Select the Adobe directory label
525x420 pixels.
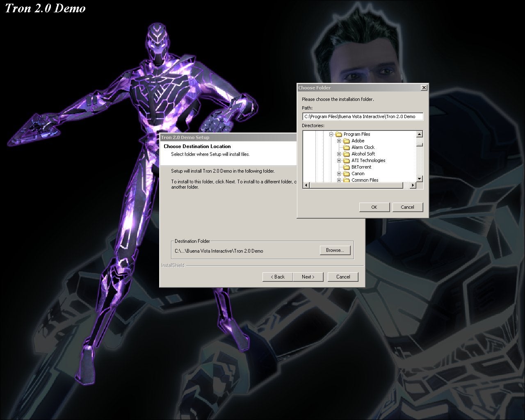click(358, 141)
